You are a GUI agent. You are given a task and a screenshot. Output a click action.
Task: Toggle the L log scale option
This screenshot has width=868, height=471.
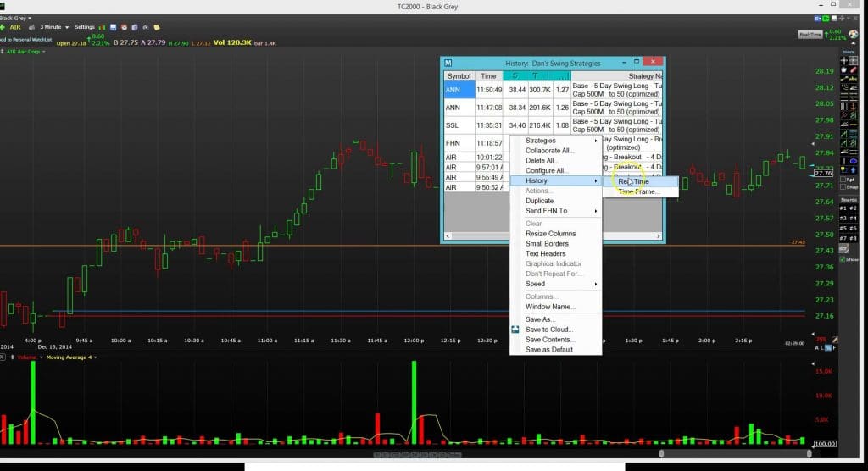pyautogui.click(x=822, y=348)
